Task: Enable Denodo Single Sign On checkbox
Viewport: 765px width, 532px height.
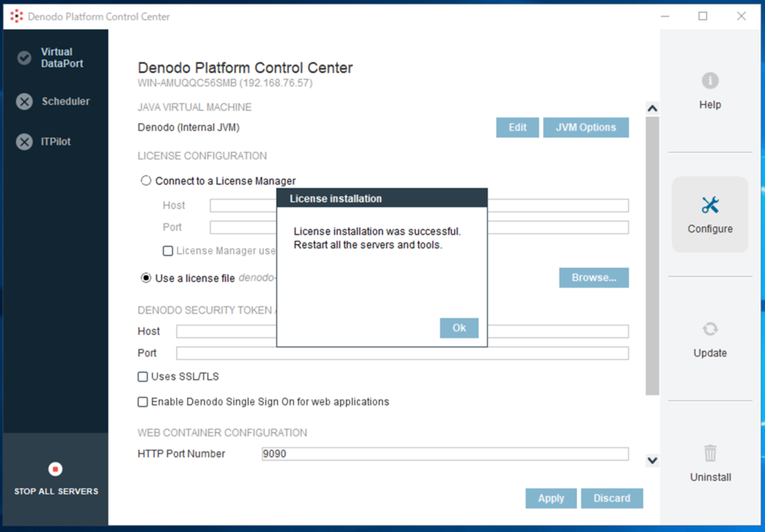Action: point(143,402)
